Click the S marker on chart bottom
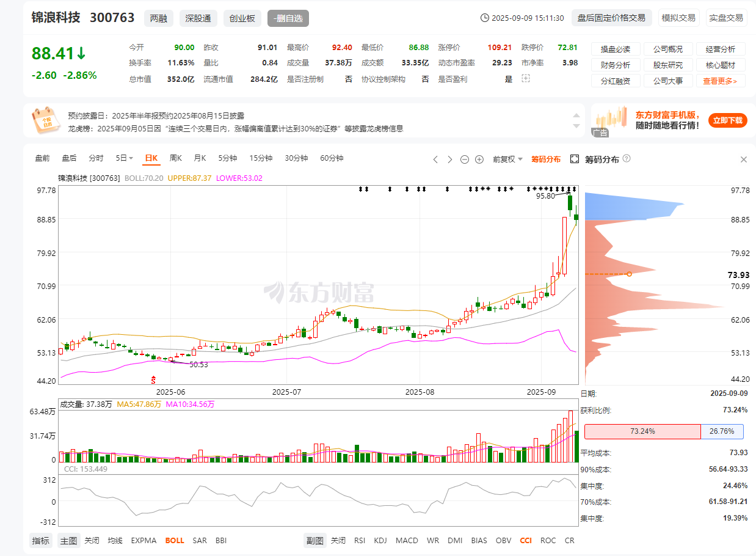 153,380
